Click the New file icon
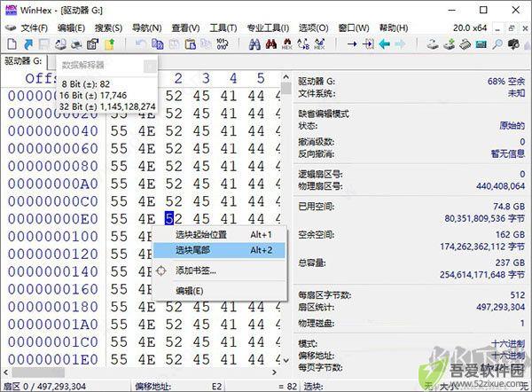The height and width of the screenshot is (392, 532). coord(12,44)
